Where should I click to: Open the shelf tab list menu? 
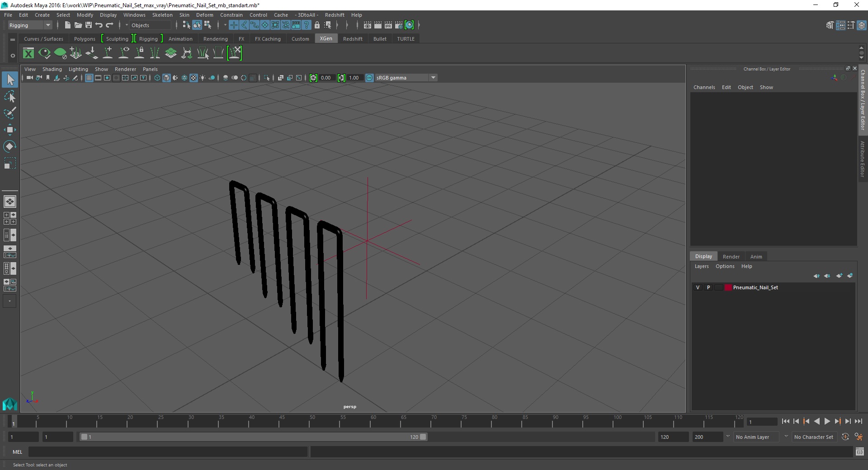(13, 40)
